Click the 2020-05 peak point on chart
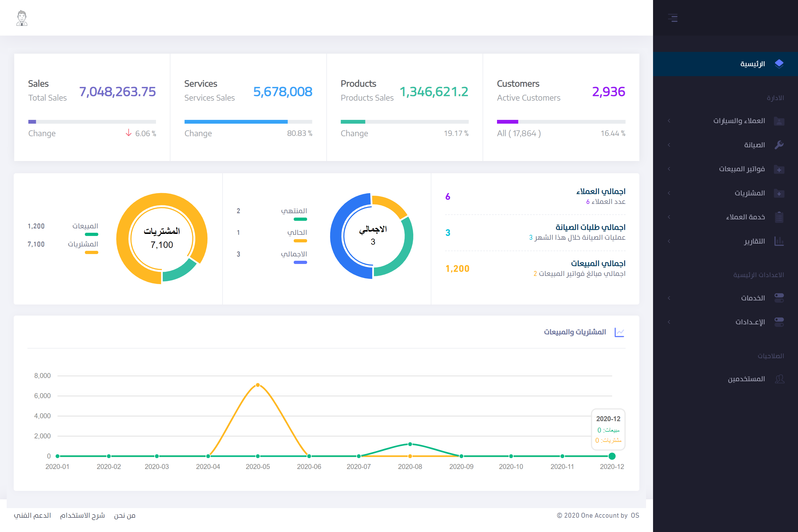 (x=258, y=385)
